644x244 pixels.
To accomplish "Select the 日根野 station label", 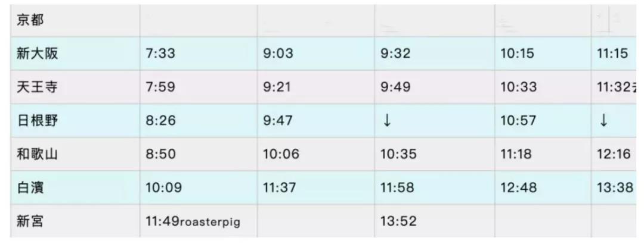I will pyautogui.click(x=38, y=121).
